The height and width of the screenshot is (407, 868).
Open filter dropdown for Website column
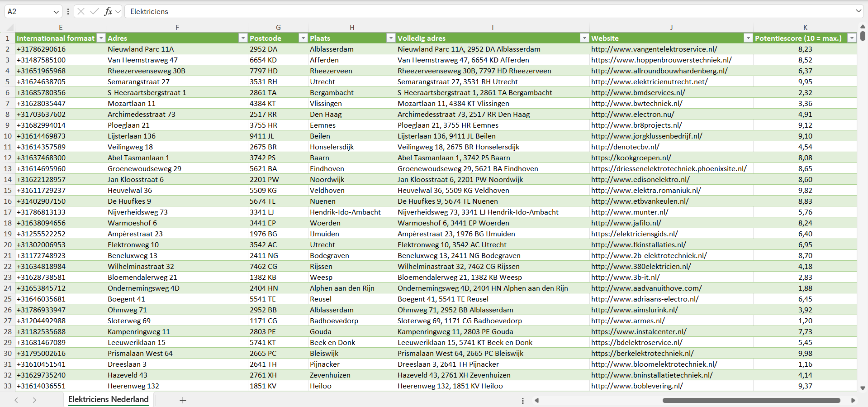pyautogui.click(x=748, y=38)
